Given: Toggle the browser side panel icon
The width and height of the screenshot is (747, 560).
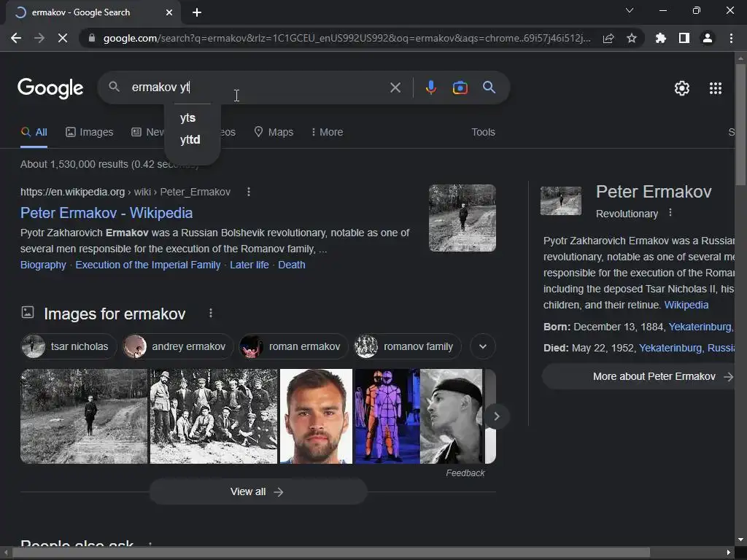Looking at the screenshot, I should coord(684,38).
